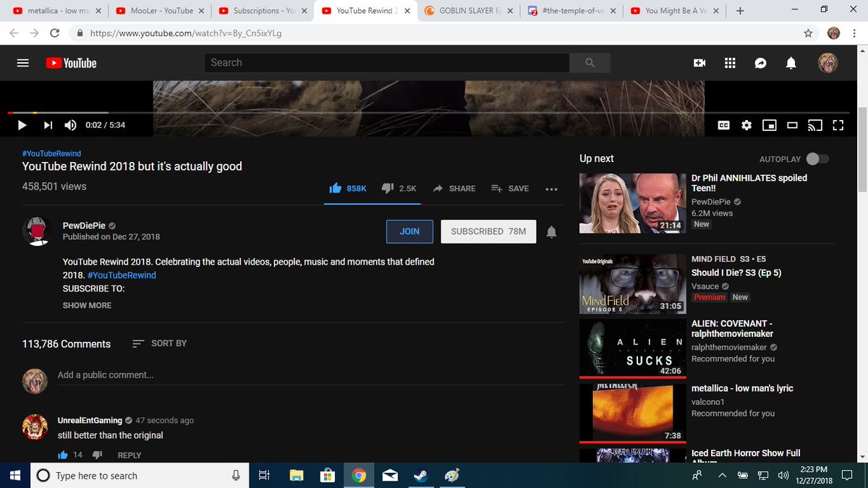Bookmark this page with star
Image resolution: width=868 pixels, height=488 pixels.
(x=808, y=33)
